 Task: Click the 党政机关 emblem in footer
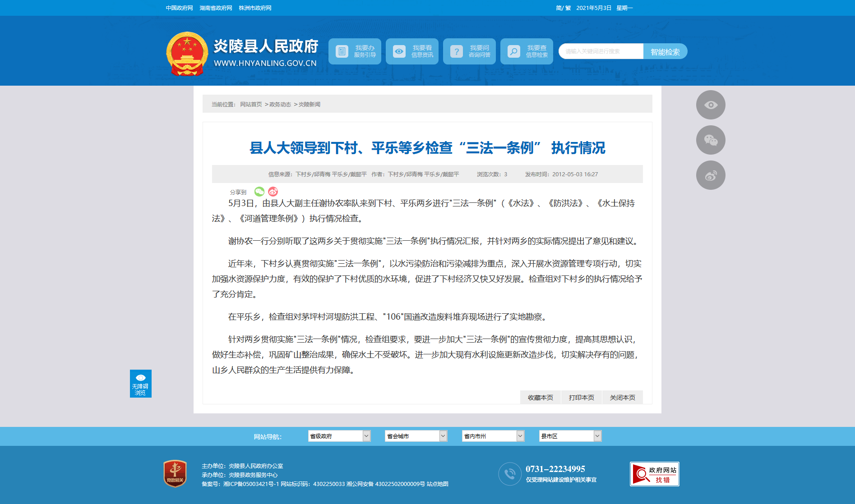175,474
